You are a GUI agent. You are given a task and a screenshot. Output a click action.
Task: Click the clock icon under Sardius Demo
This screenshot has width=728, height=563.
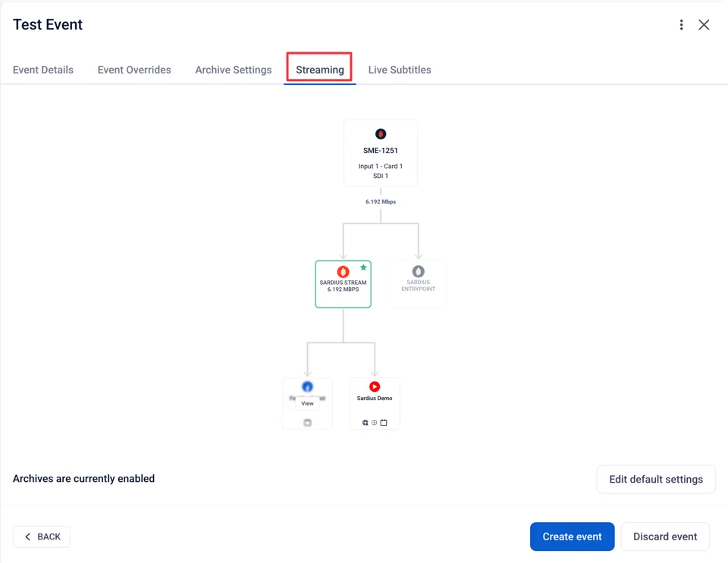tap(374, 423)
